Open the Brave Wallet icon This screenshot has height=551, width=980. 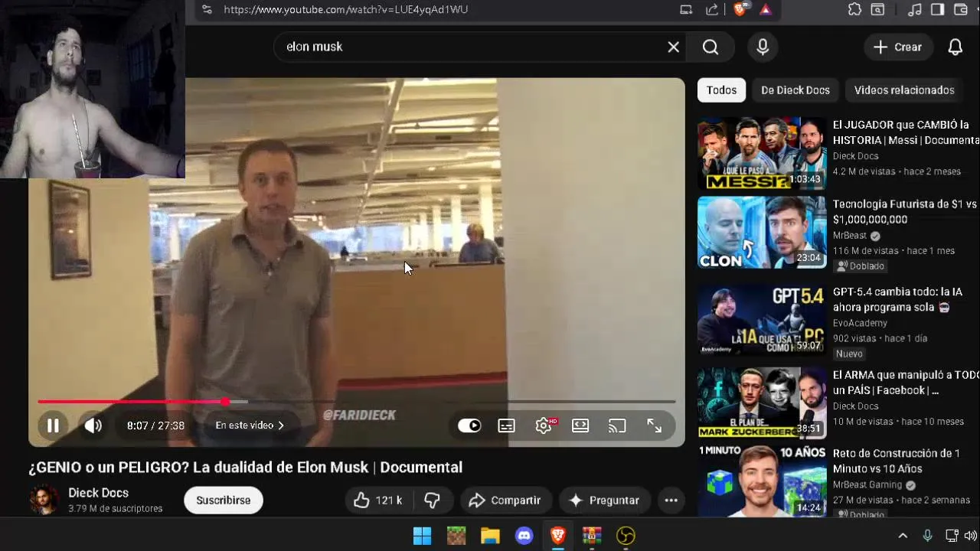click(x=962, y=9)
